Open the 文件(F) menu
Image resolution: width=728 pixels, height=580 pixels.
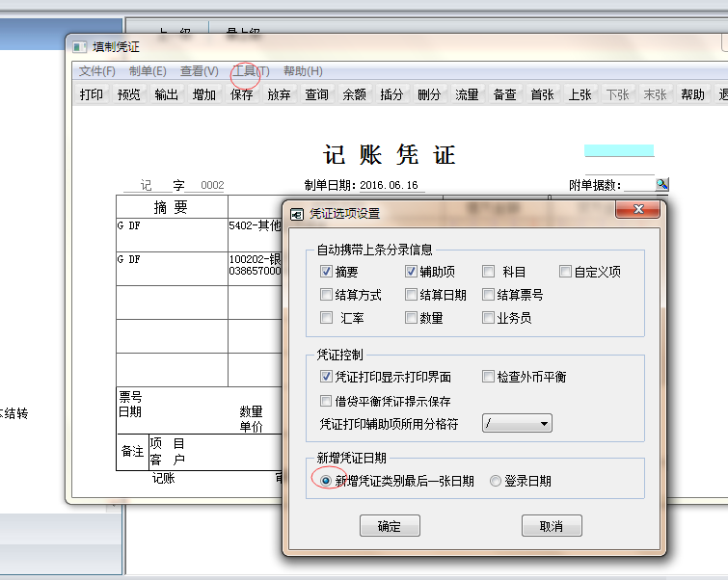(97, 71)
